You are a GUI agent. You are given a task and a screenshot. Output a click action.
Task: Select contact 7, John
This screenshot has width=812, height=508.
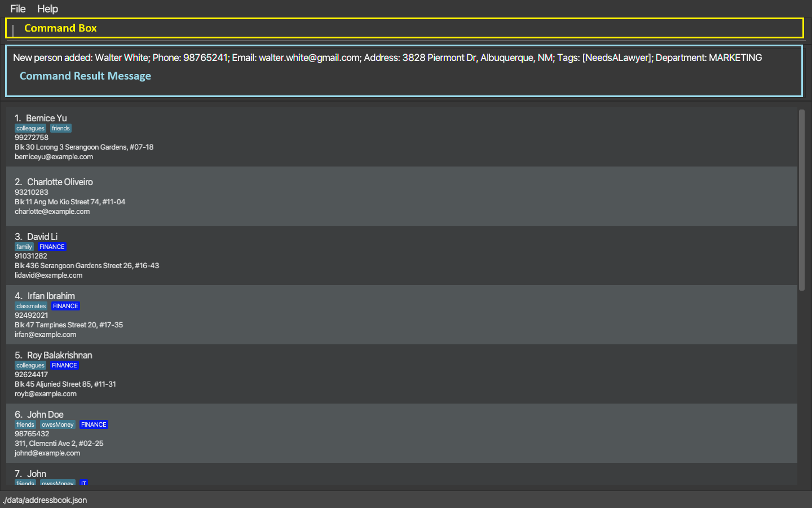(37, 474)
